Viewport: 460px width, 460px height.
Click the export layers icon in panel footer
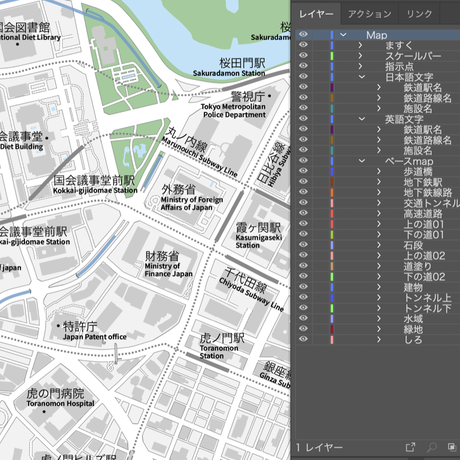click(410, 447)
